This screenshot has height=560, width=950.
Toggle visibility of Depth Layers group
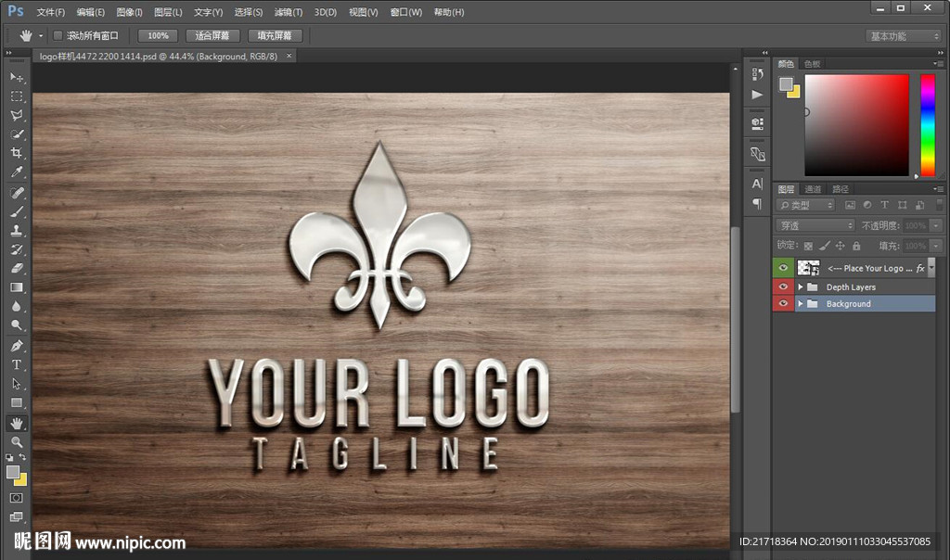pyautogui.click(x=784, y=287)
